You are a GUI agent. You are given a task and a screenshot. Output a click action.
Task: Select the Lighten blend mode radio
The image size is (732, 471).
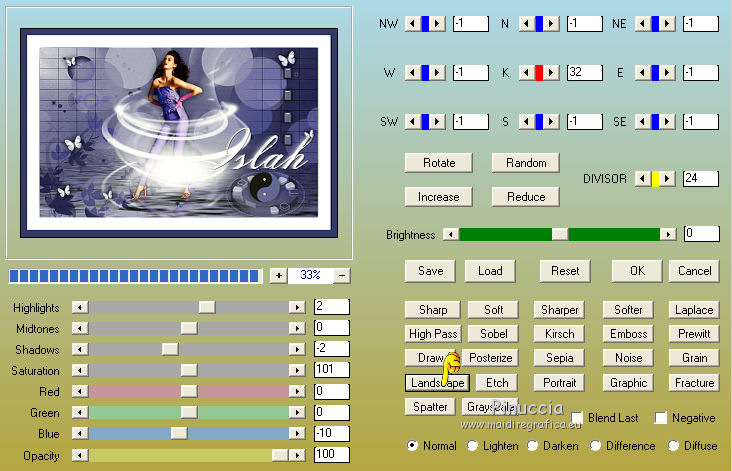471,446
